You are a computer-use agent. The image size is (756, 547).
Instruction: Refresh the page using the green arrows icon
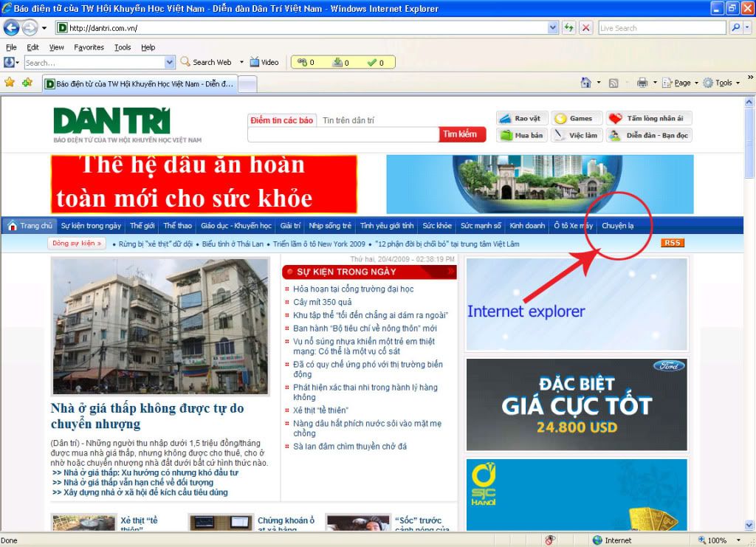[x=569, y=27]
